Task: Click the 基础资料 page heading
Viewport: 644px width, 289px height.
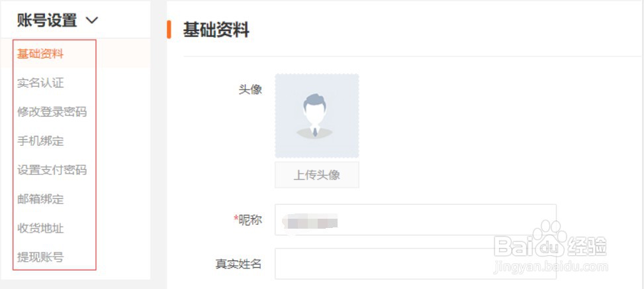Action: tap(216, 30)
